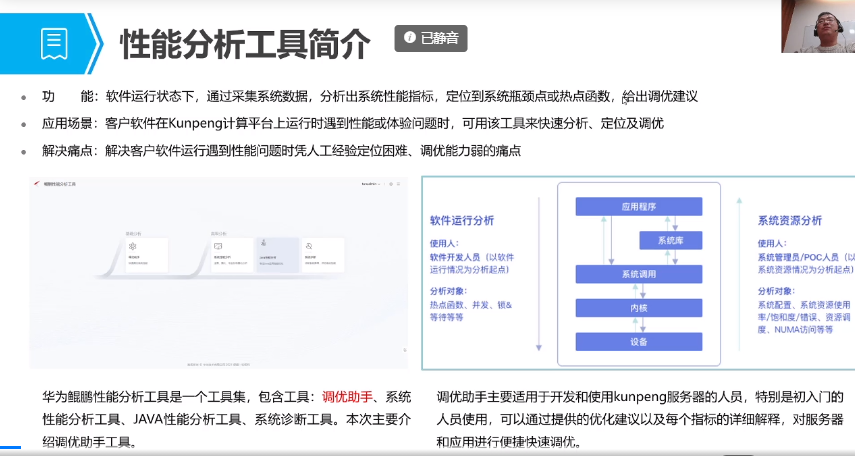Click the info icon in the muted badge

coord(410,38)
